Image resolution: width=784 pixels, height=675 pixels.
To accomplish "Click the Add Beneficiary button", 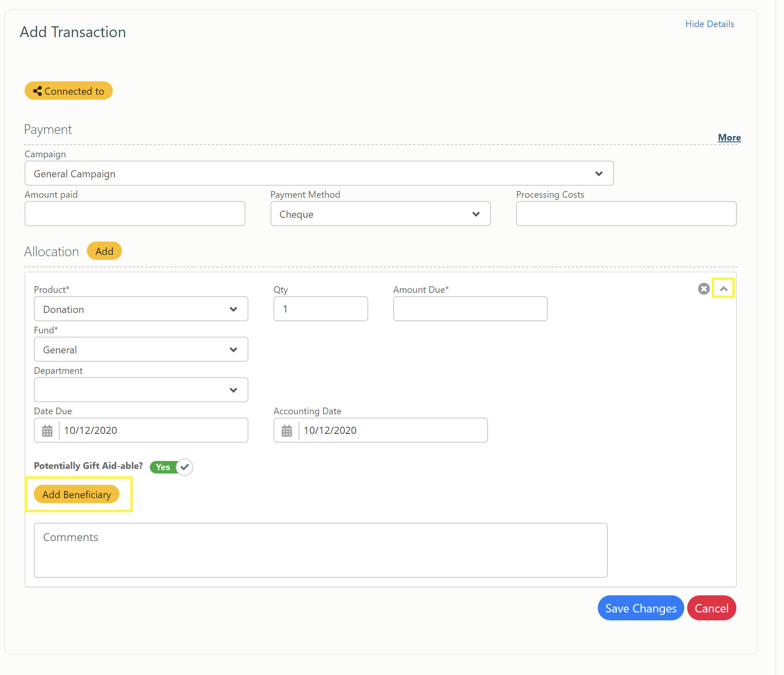I will (77, 494).
